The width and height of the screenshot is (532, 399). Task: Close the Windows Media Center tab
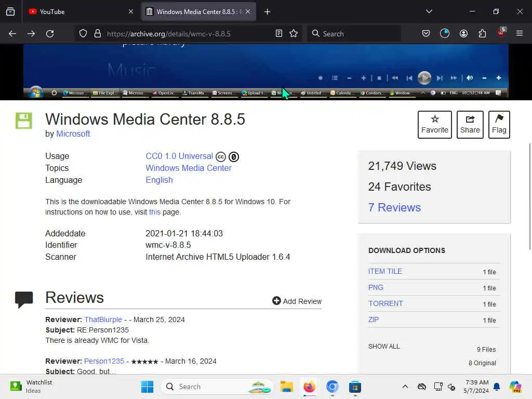click(248, 12)
